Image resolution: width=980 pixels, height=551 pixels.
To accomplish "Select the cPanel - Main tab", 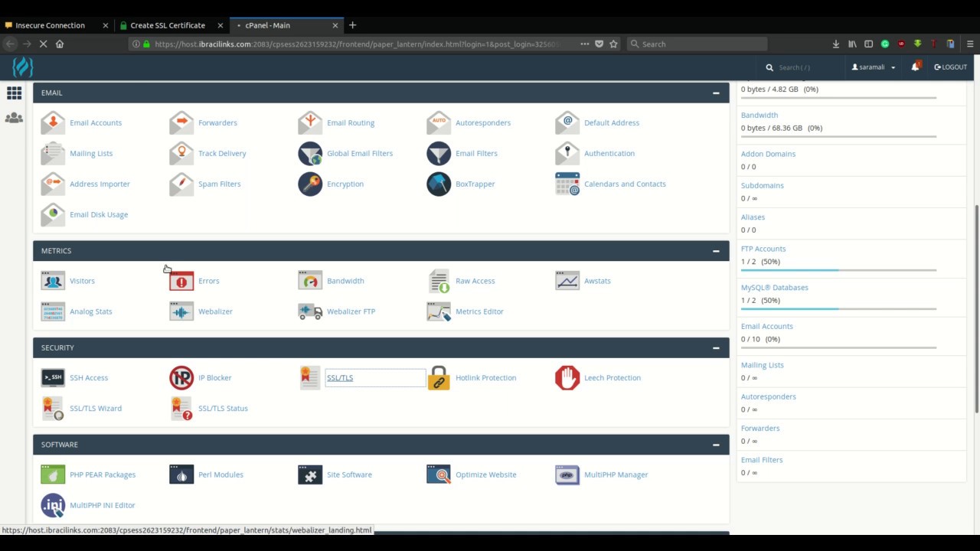I will pyautogui.click(x=286, y=25).
